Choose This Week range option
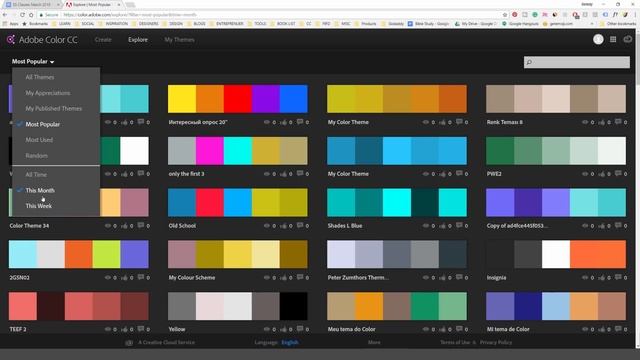640x360 pixels. (x=38, y=206)
